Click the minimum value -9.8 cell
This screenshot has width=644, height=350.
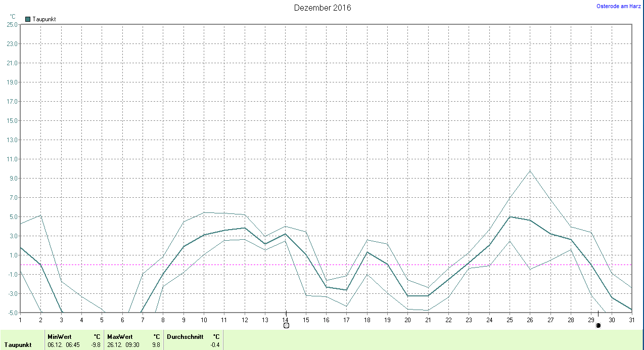96,345
